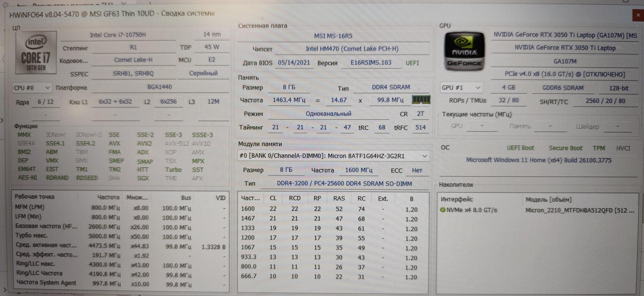Click the L3 cache 12M value
644x296 pixels.
[213, 102]
